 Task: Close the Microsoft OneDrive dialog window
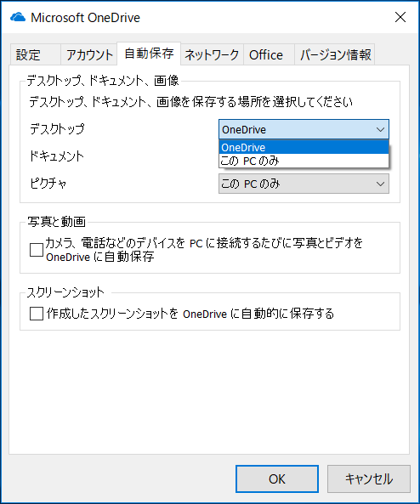(400, 17)
